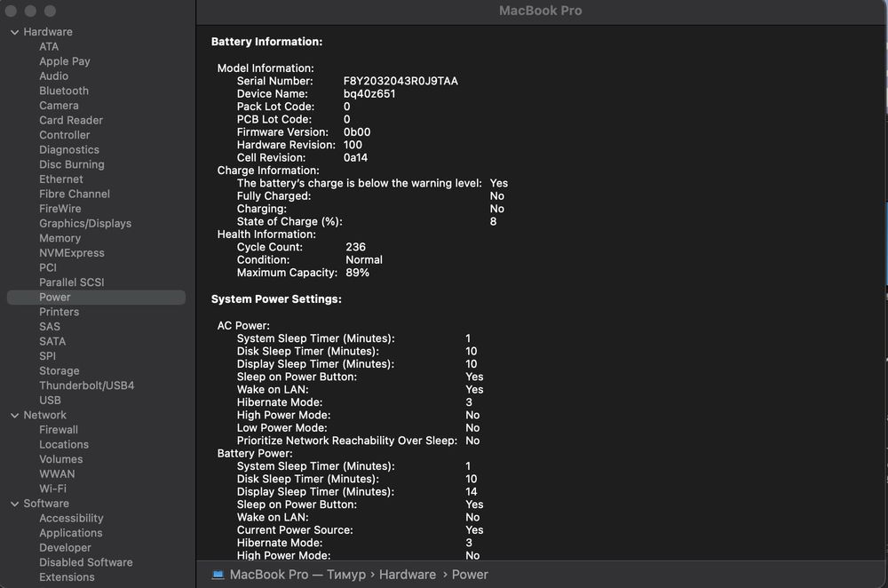Screen dimensions: 888x588
Task: Select NVMExpress in the sidebar
Action: (x=72, y=252)
